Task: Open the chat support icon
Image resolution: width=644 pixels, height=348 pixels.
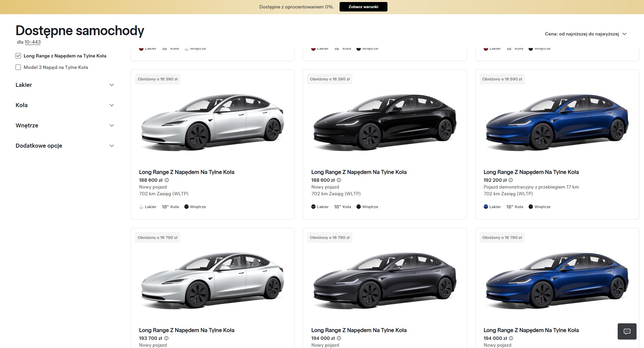Action: (x=627, y=331)
